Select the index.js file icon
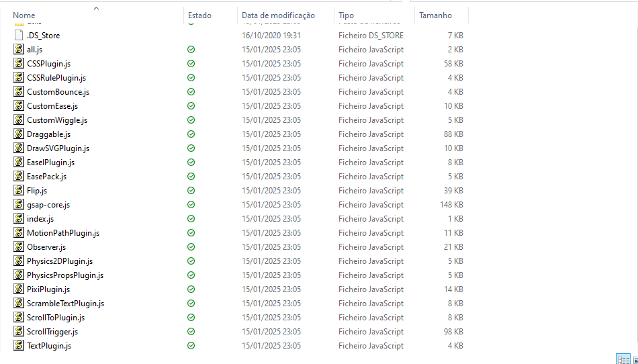Image resolution: width=638 pixels, height=364 pixels. coord(19,218)
